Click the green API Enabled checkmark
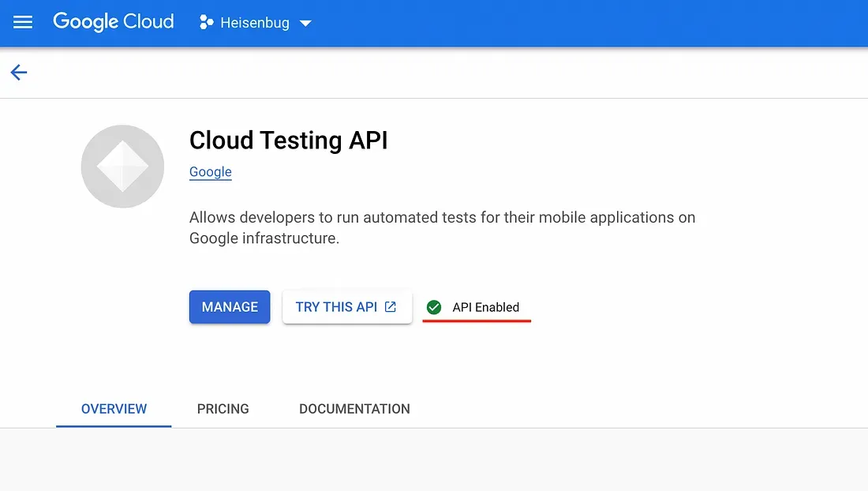This screenshot has height=491, width=868. (x=434, y=307)
